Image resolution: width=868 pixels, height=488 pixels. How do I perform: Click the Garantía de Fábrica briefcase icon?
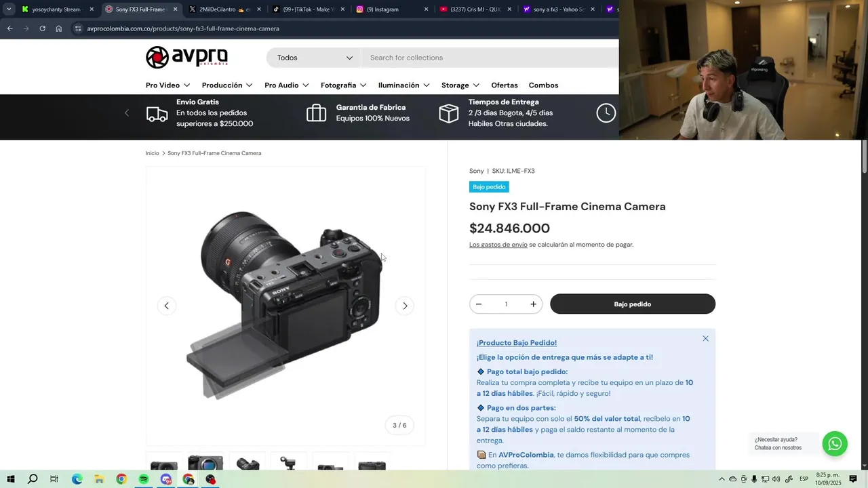tap(316, 113)
